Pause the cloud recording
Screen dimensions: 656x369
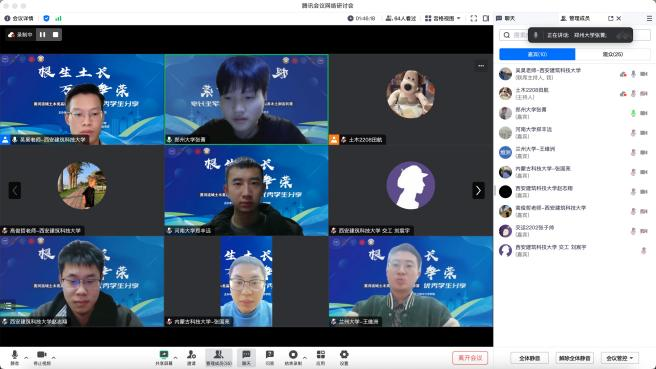(43, 35)
